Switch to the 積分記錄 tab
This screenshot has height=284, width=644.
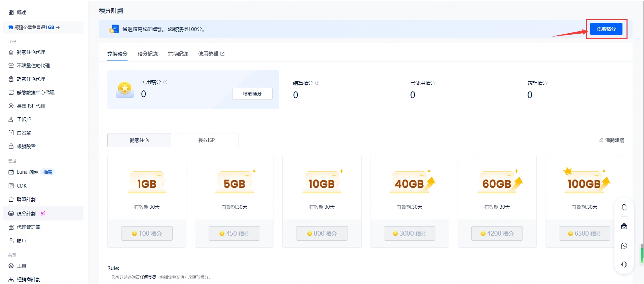click(x=147, y=54)
